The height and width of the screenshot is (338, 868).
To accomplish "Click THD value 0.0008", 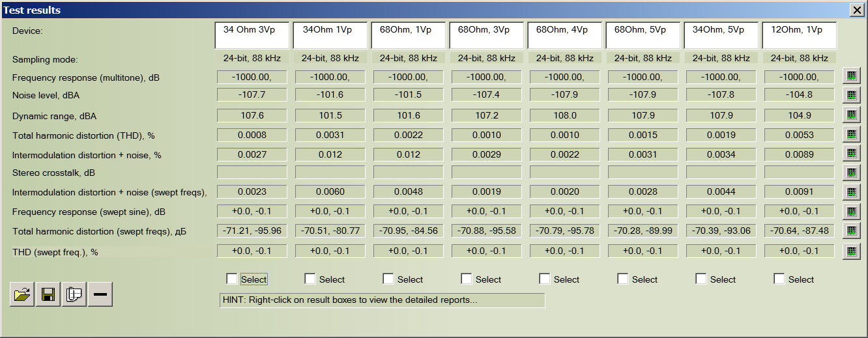I will (x=252, y=135).
